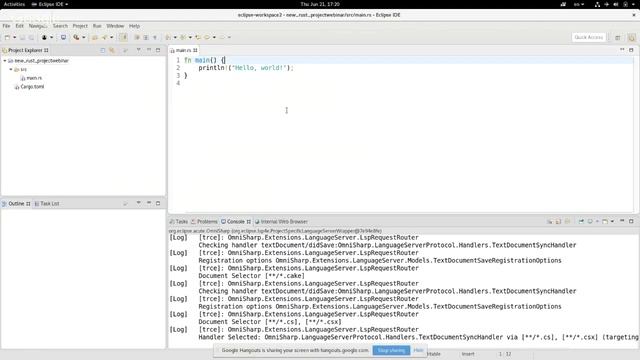
Task: Open the Internal Web Browser tab
Action: pyautogui.click(x=281, y=222)
